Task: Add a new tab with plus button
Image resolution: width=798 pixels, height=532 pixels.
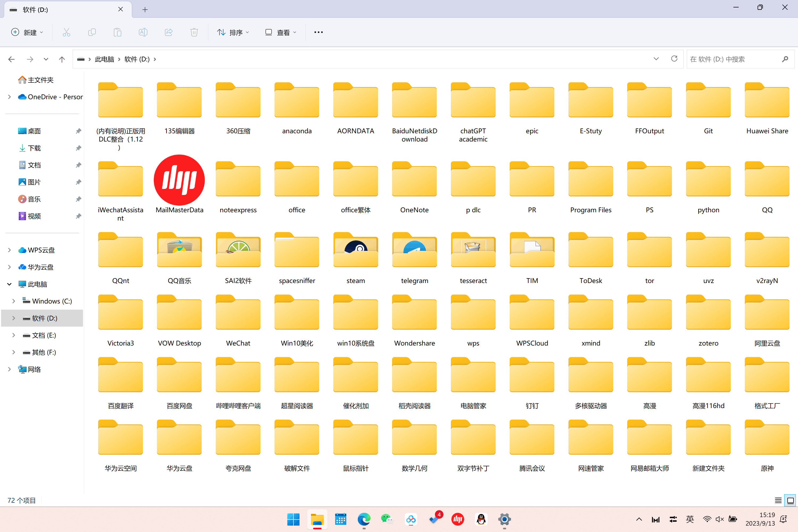Action: pyautogui.click(x=145, y=10)
